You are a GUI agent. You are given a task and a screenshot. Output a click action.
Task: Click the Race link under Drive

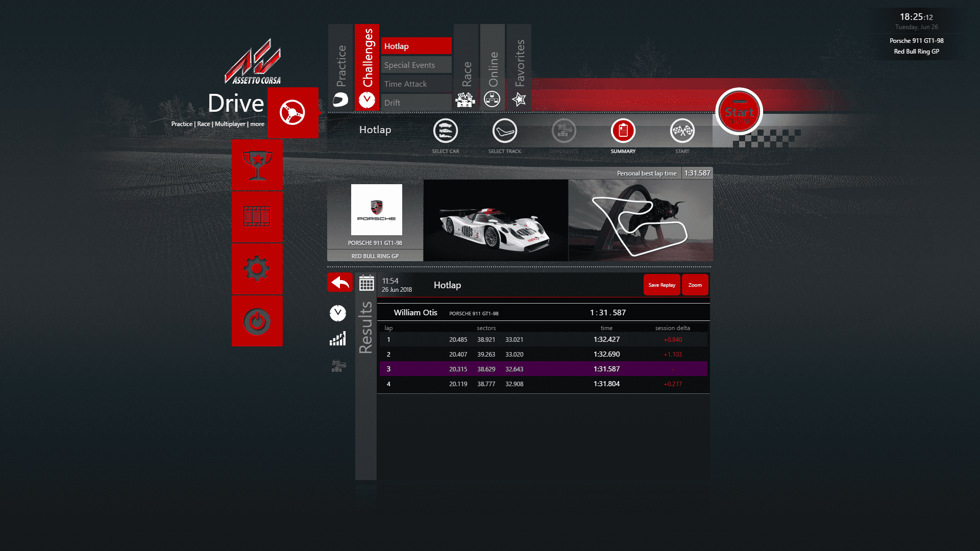click(204, 124)
